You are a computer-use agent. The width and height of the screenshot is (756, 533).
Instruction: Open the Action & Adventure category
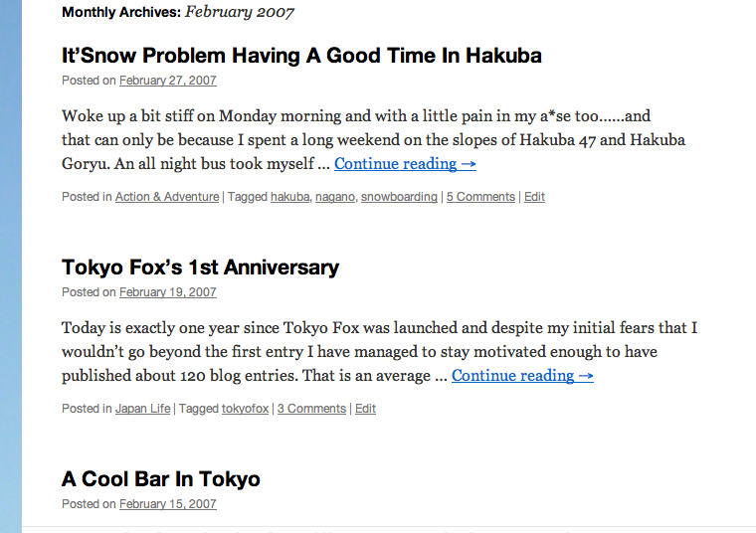tap(167, 197)
